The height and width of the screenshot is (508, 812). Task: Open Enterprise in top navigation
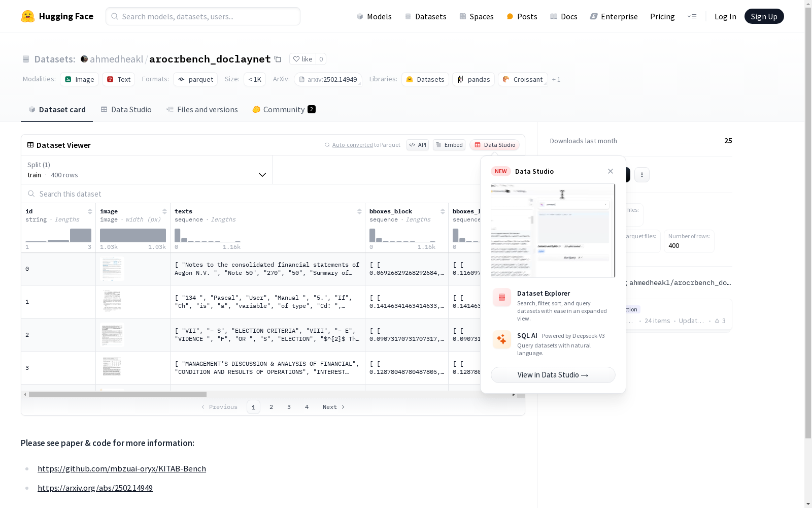[x=614, y=16]
